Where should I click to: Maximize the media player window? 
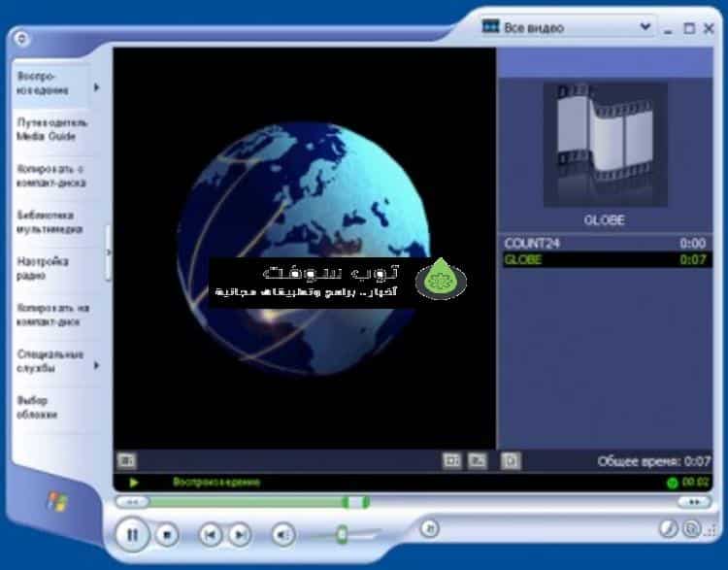pos(689,28)
